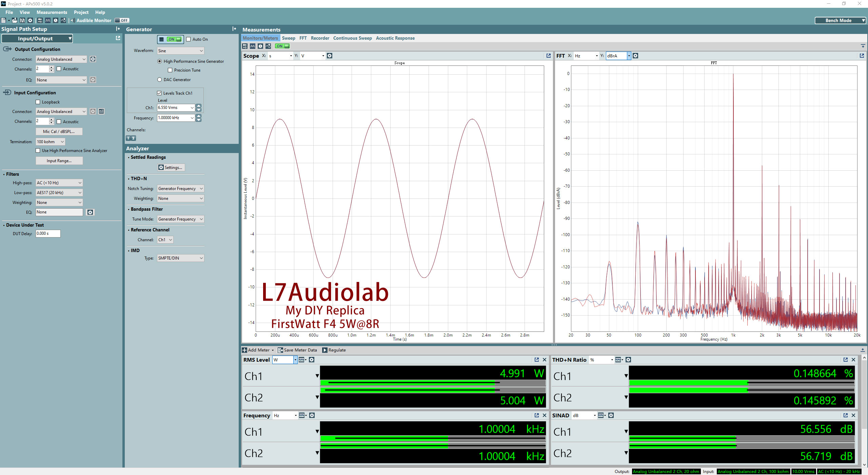Image resolution: width=868 pixels, height=475 pixels.
Task: Open the Help menu
Action: coord(100,12)
